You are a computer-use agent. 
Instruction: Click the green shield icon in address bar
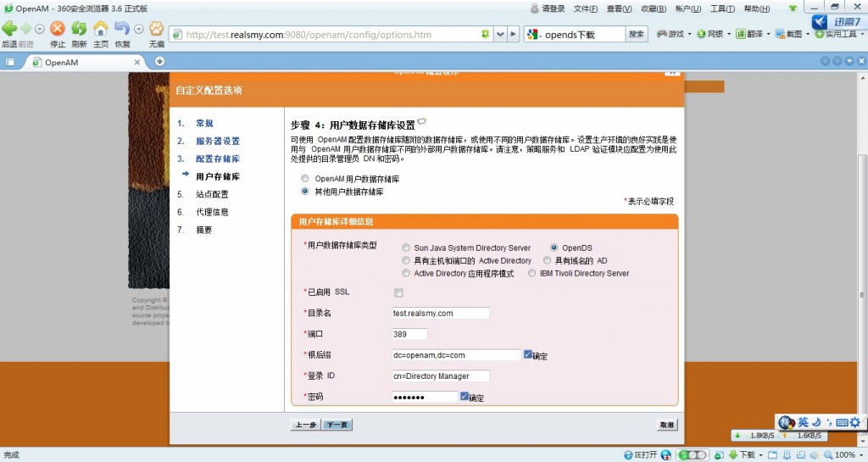click(x=485, y=34)
